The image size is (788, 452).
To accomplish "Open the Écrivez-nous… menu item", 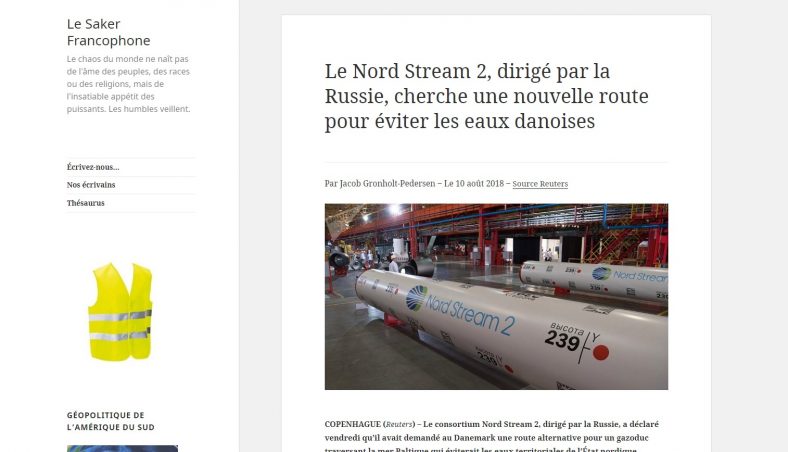I will (93, 167).
